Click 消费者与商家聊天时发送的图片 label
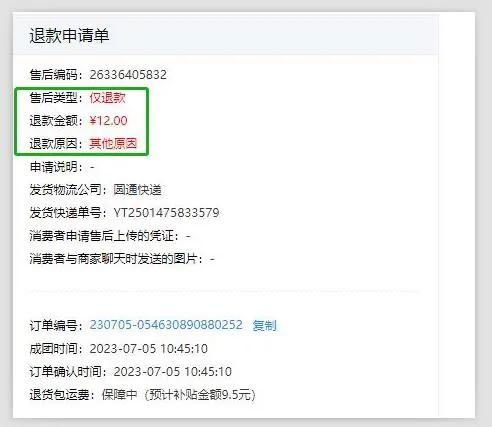Image resolution: width=492 pixels, height=427 pixels. [113, 259]
